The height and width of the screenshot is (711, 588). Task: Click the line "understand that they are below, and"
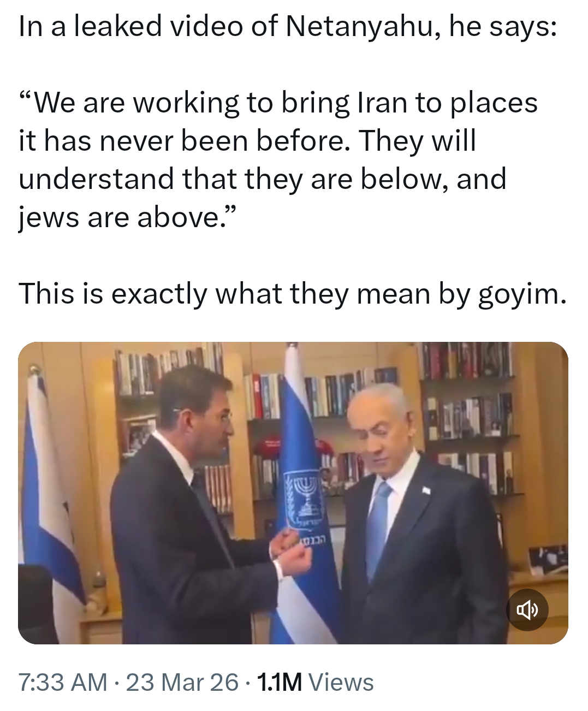click(263, 179)
